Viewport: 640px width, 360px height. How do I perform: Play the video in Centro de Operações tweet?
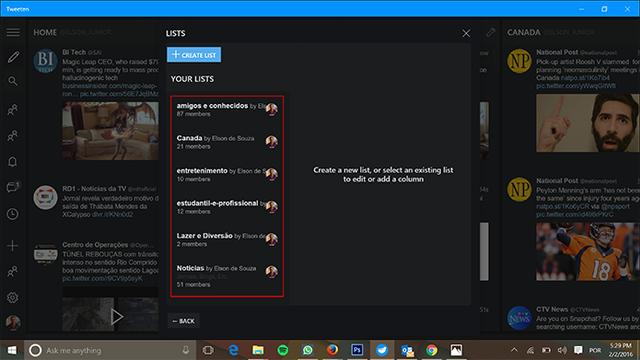pos(117,316)
